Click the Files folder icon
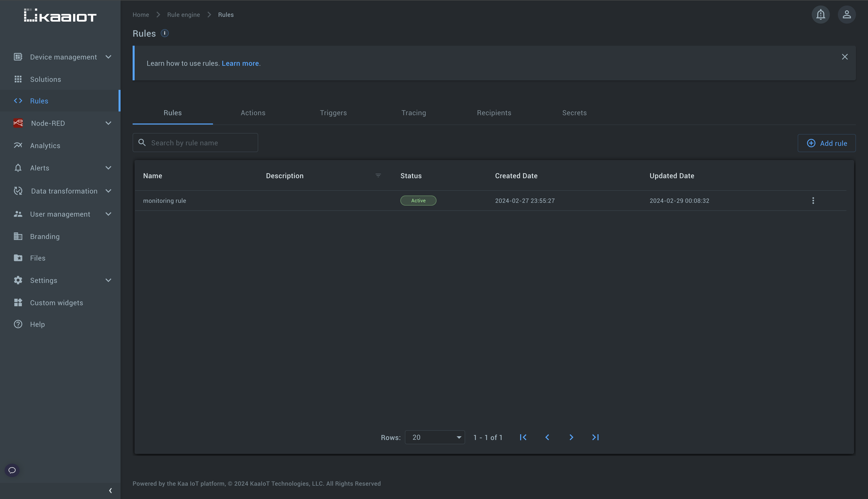868x499 pixels. 18,258
